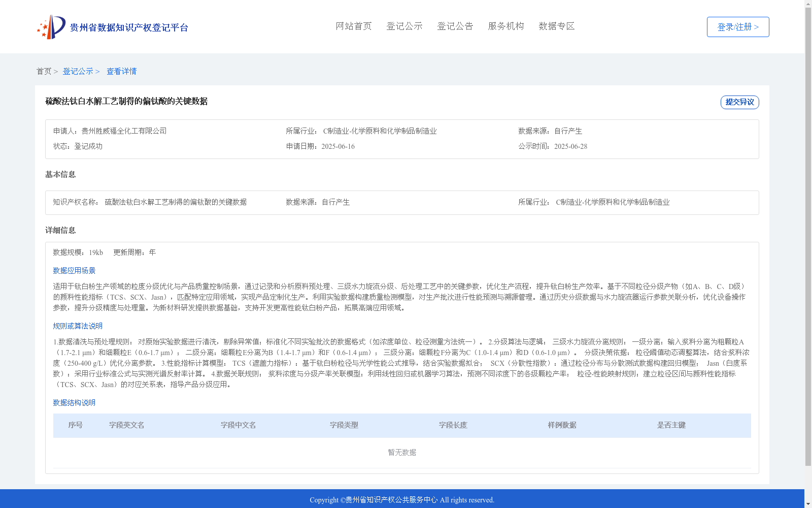
Task: Open 数据专区 nav item
Action: 557,26
